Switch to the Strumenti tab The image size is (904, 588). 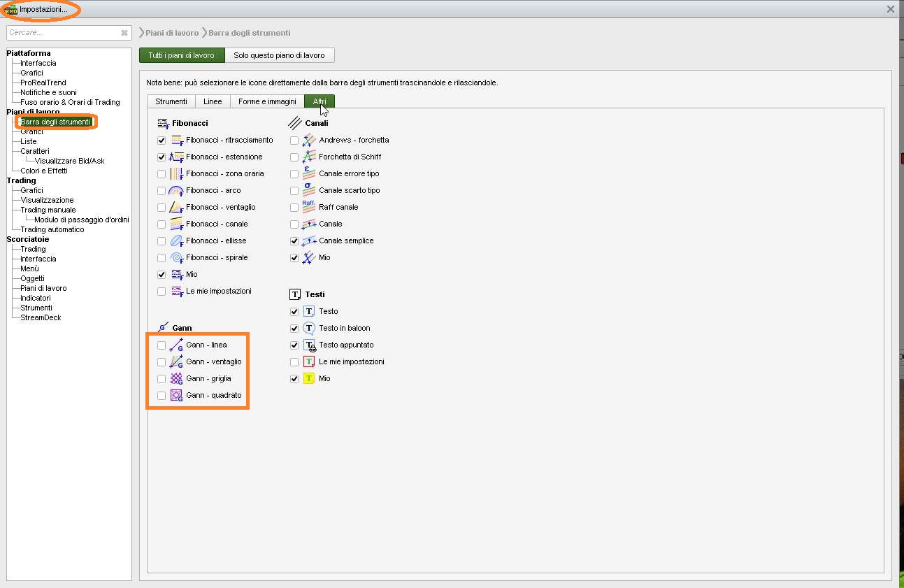tap(171, 101)
